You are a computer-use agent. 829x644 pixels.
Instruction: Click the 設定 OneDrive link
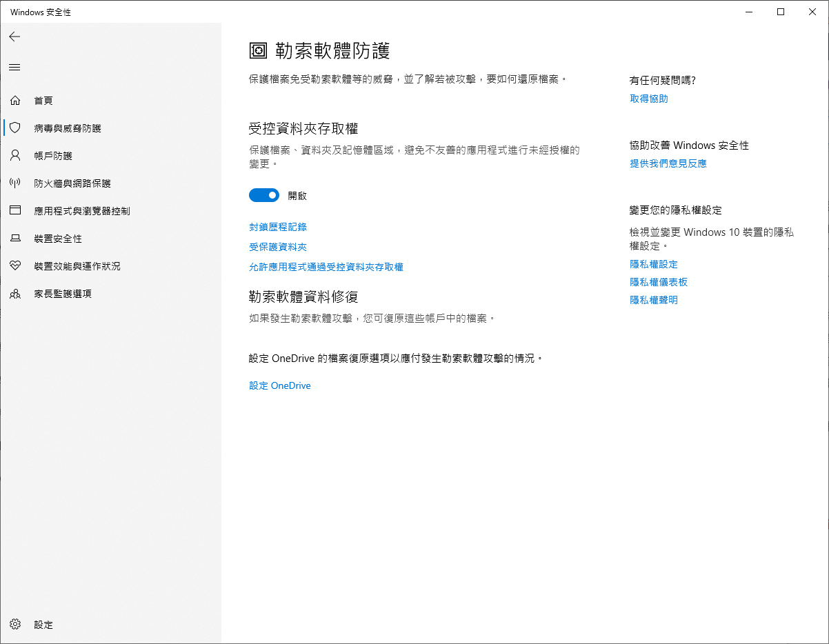[x=279, y=386]
